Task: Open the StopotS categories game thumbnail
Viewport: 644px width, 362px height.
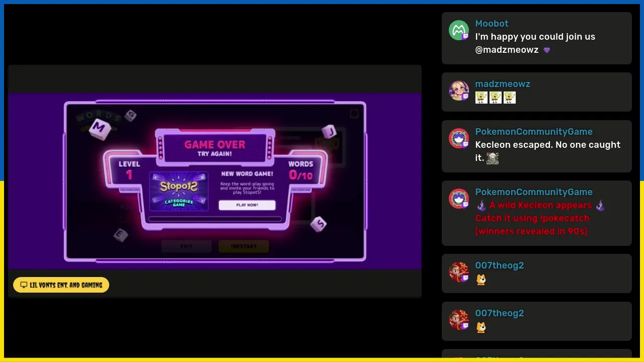Action: [179, 191]
